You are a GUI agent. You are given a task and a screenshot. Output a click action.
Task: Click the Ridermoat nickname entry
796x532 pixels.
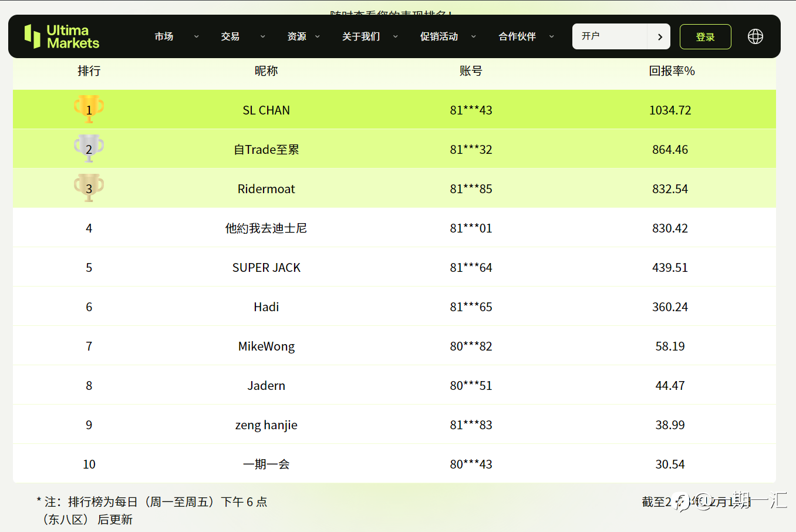point(267,189)
